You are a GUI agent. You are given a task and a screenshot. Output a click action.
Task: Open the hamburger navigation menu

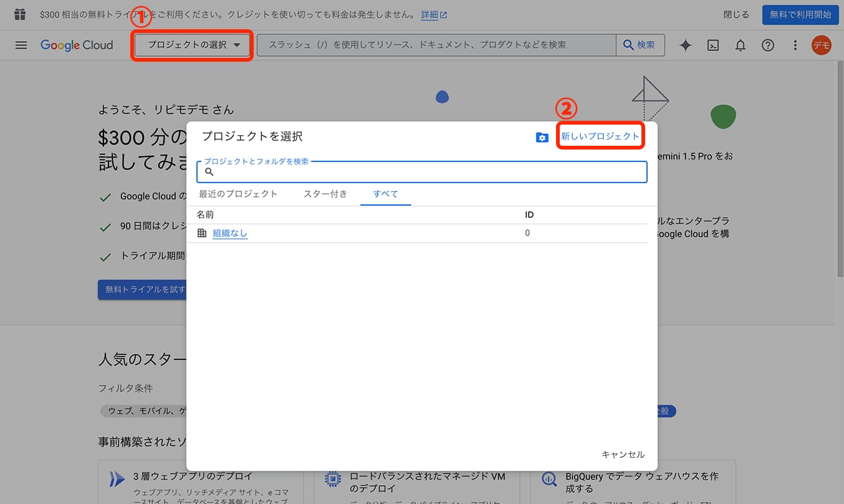[21, 45]
